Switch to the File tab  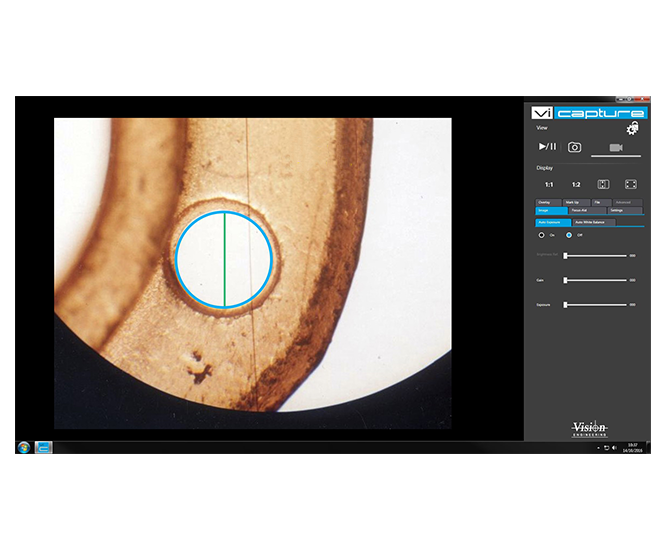598,202
